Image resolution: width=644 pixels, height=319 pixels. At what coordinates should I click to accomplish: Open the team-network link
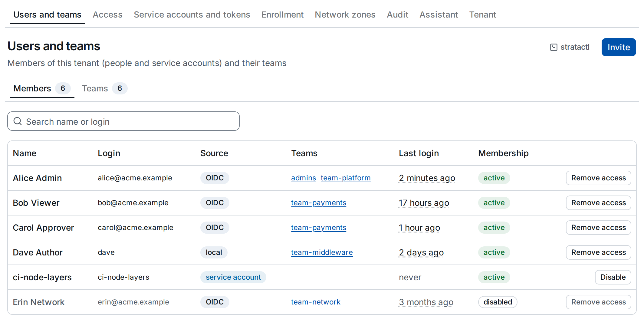(x=316, y=302)
